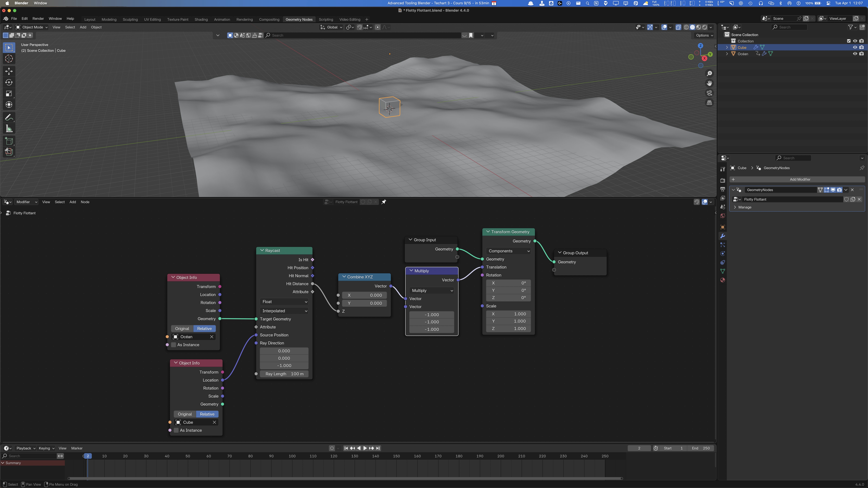Click the Add Modifier button
The height and width of the screenshot is (488, 868).
coord(797,179)
